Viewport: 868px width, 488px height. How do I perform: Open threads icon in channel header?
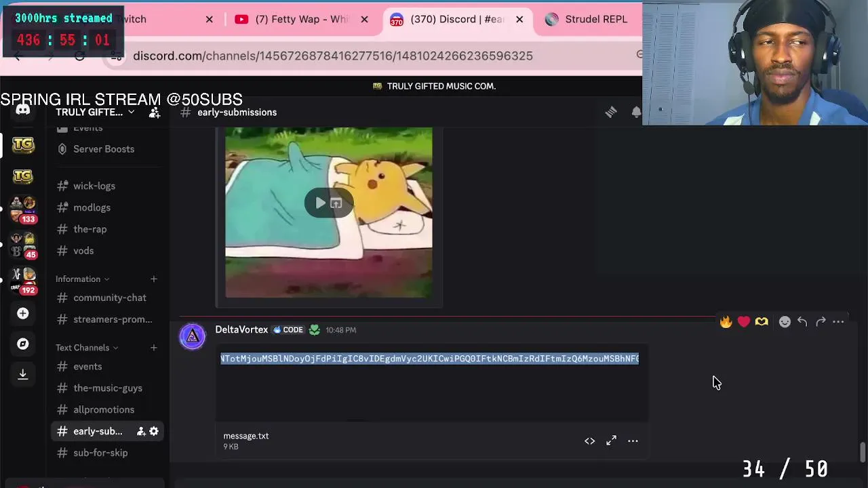click(611, 113)
